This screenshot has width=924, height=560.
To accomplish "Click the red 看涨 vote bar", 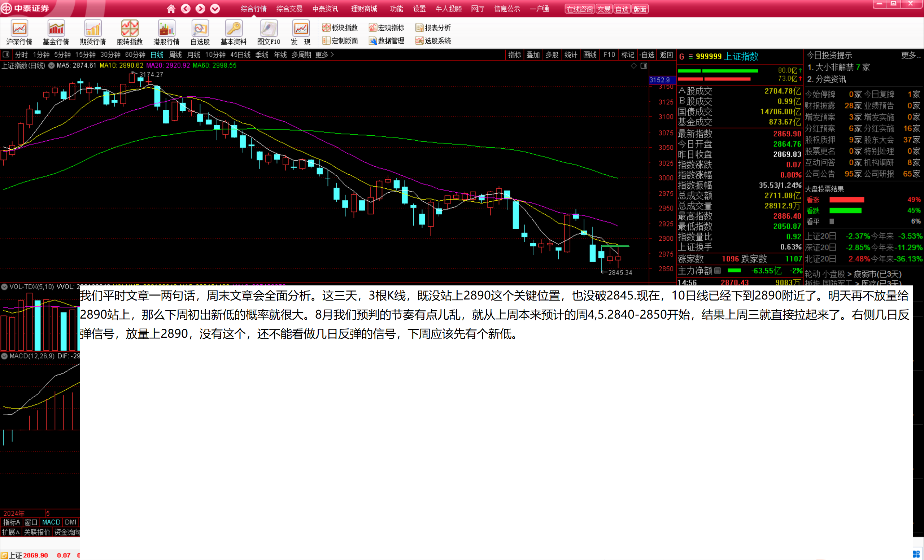I will click(846, 200).
